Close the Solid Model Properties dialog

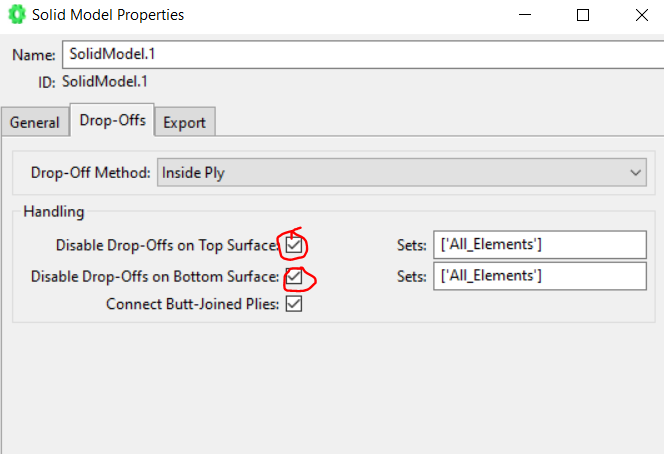point(640,16)
